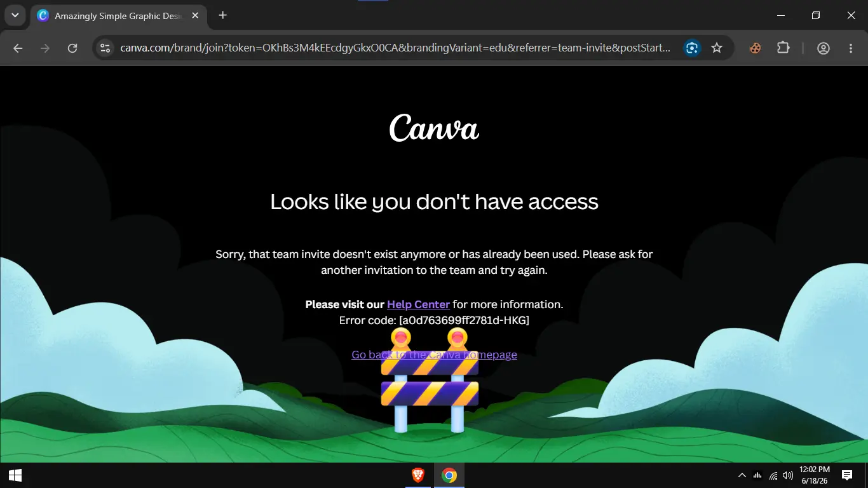Open Brave browser from taskbar
Image resolution: width=868 pixels, height=488 pixels.
(x=418, y=475)
